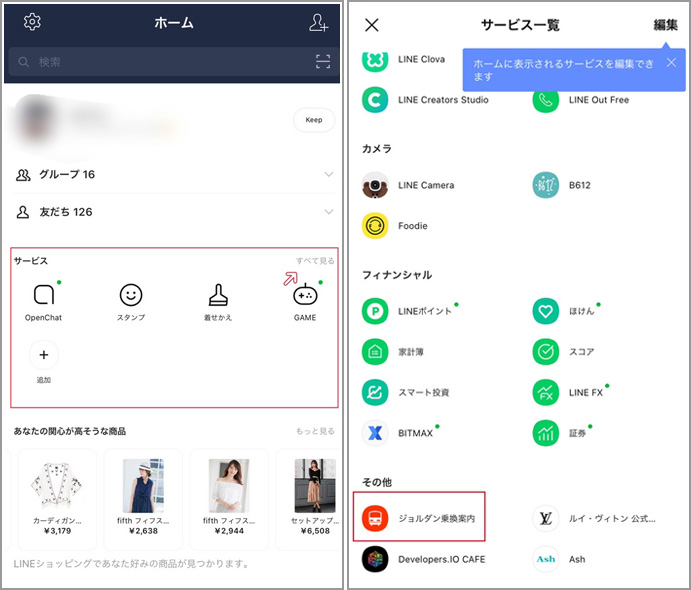Open the fifth ¥2,944 product
The width and height of the screenshot is (691, 590).
tap(229, 499)
